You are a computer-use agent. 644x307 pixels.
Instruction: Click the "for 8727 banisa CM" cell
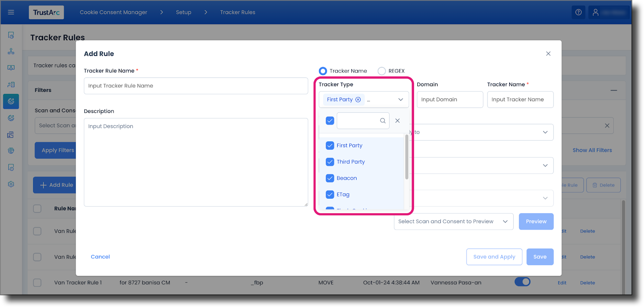click(x=145, y=283)
